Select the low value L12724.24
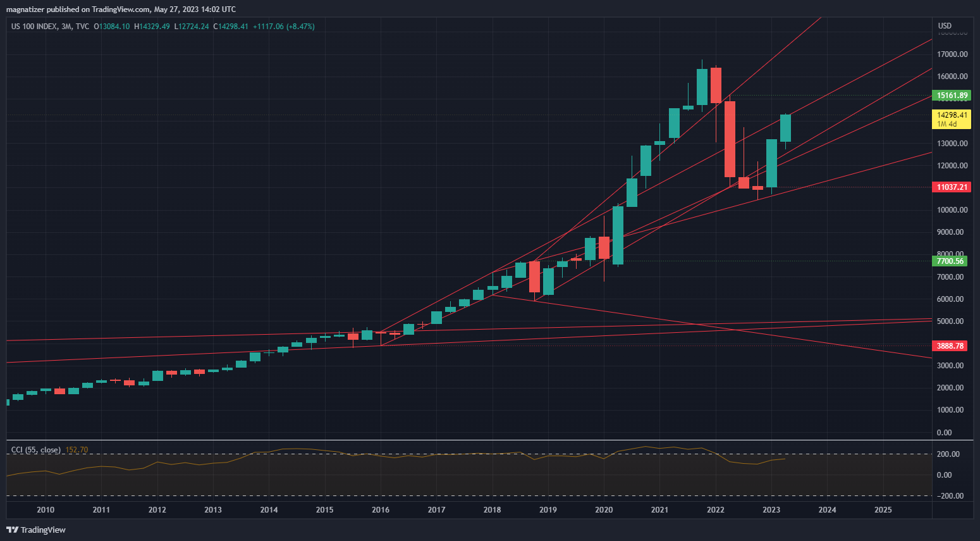The height and width of the screenshot is (541, 980). tap(192, 27)
